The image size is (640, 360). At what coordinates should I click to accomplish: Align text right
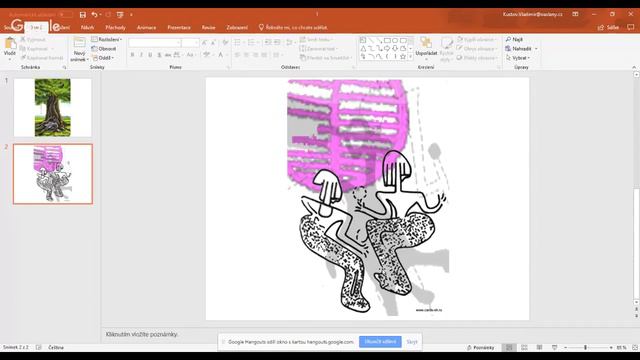[255, 55]
